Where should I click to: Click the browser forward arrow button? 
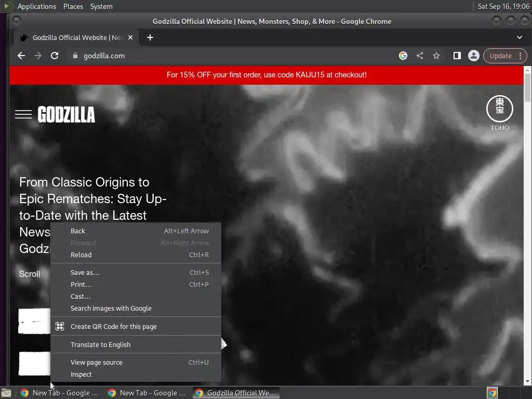click(38, 56)
